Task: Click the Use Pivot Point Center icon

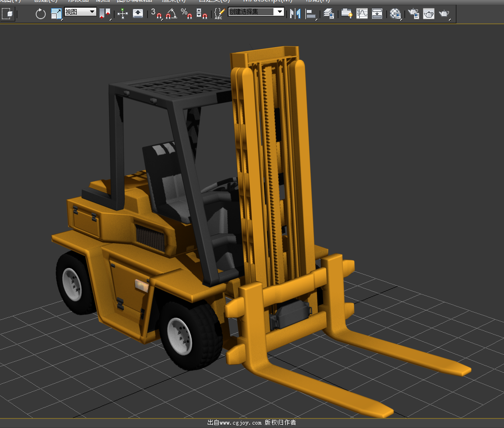Action: click(105, 13)
